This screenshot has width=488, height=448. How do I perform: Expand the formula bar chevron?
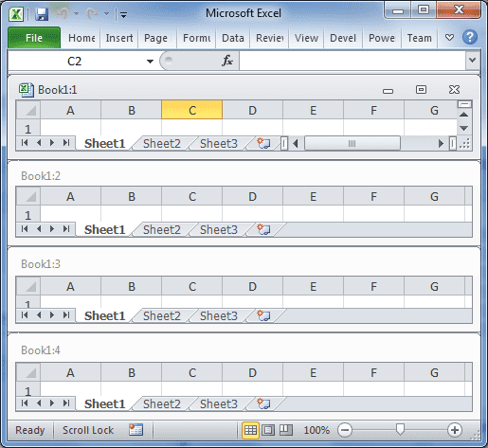click(x=473, y=60)
